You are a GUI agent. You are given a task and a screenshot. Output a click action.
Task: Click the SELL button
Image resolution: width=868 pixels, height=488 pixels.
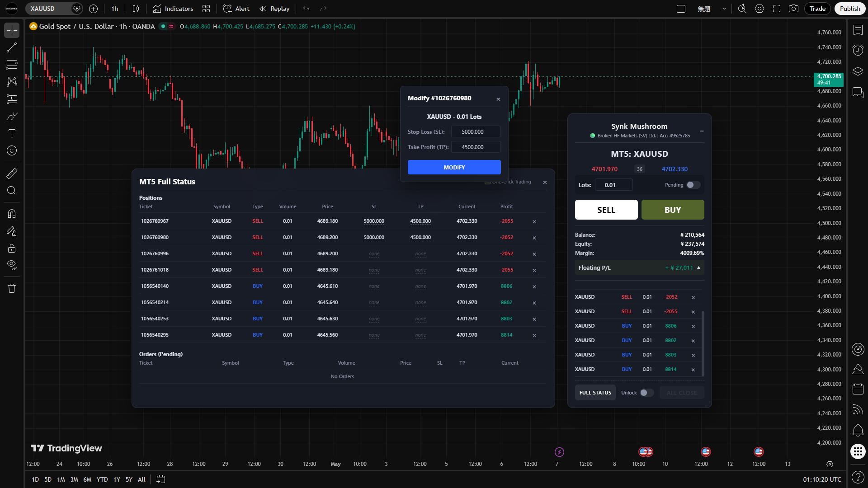(x=606, y=210)
